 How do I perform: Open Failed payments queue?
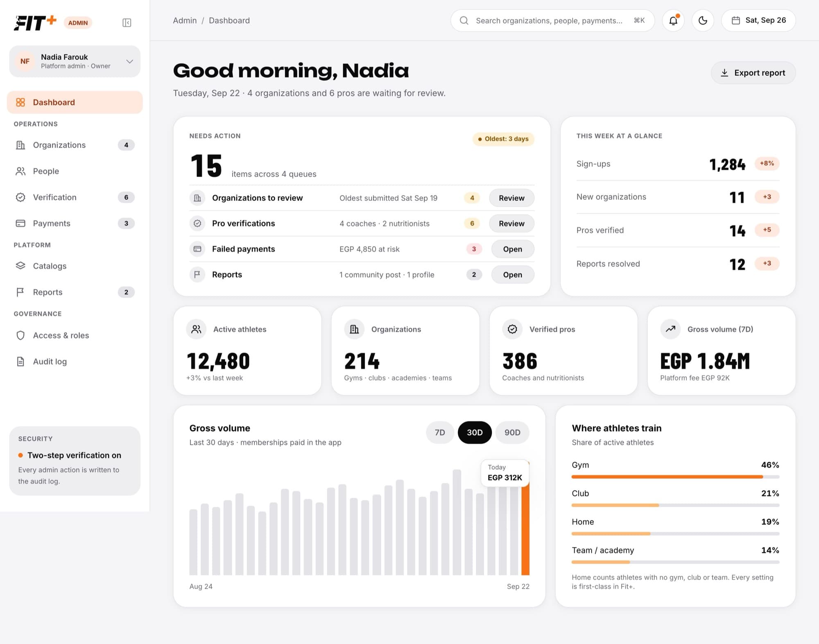coord(513,249)
